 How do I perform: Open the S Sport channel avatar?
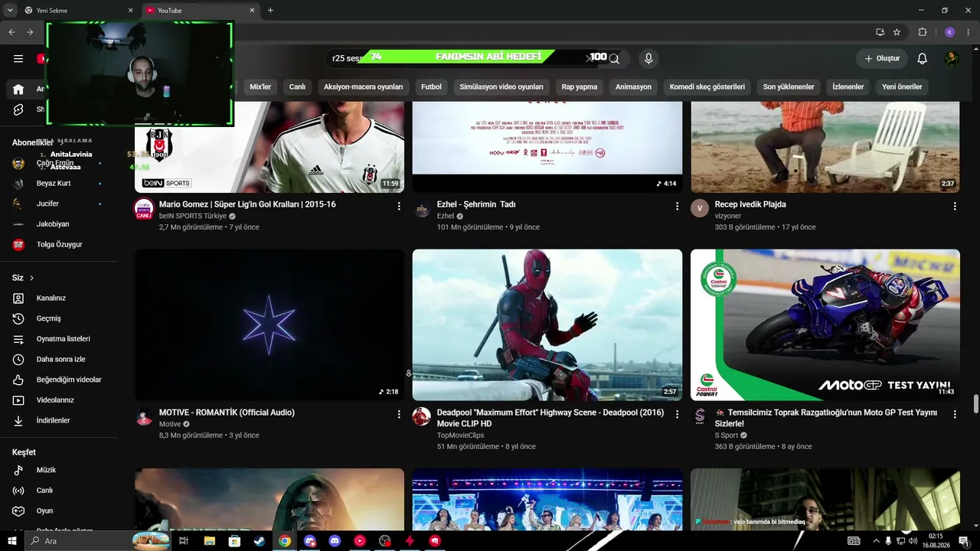[x=700, y=416]
